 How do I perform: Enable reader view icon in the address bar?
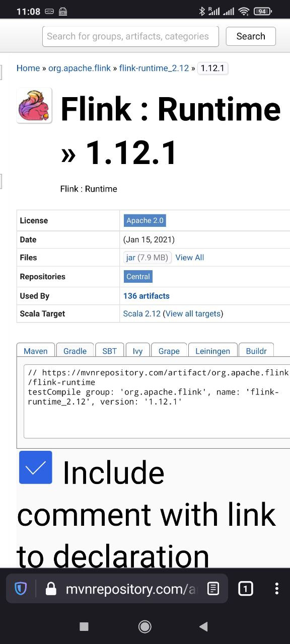213,589
